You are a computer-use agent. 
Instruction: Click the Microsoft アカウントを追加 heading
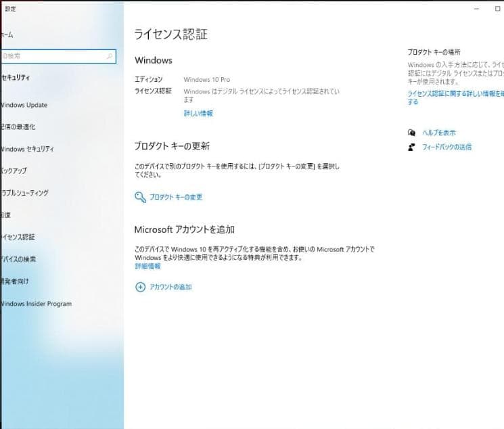(185, 229)
